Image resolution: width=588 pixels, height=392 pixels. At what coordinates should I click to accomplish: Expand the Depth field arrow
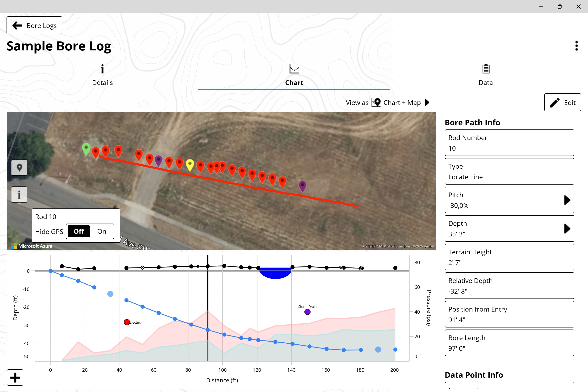coord(567,228)
